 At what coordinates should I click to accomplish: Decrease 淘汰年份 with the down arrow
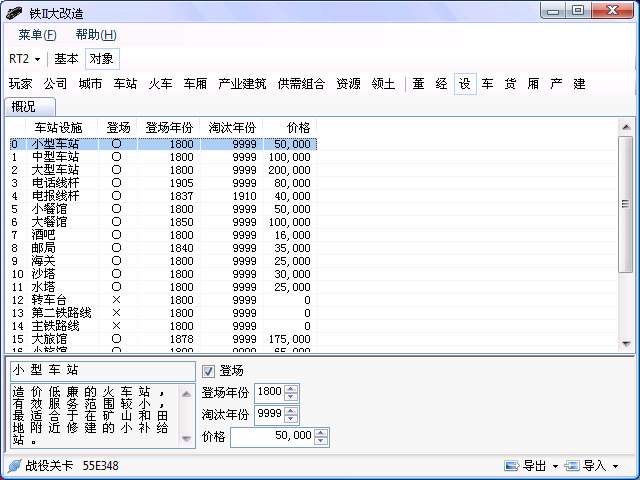[291, 419]
